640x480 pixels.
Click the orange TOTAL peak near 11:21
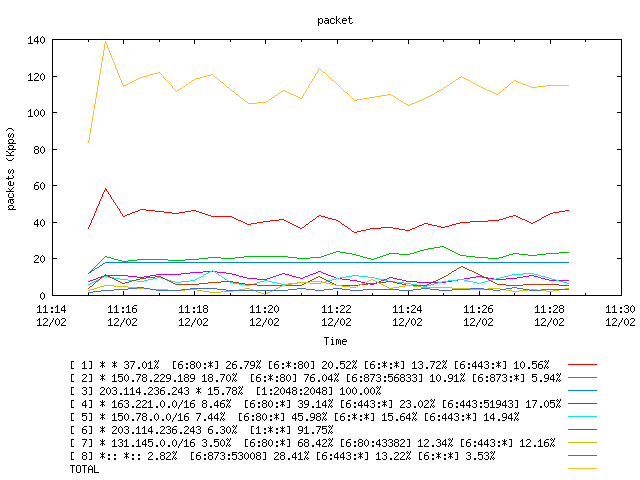click(319, 69)
